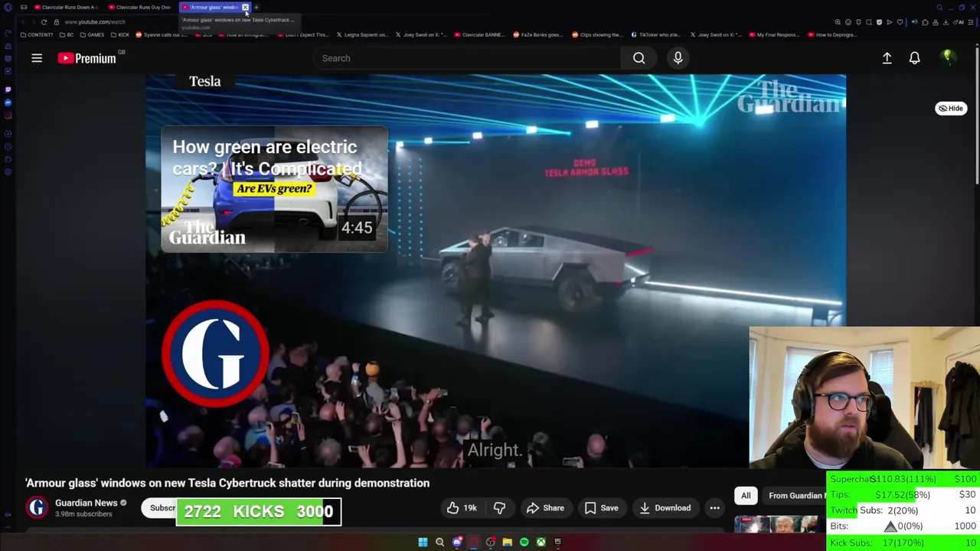
Task: Save video to a playlist
Action: click(601, 508)
